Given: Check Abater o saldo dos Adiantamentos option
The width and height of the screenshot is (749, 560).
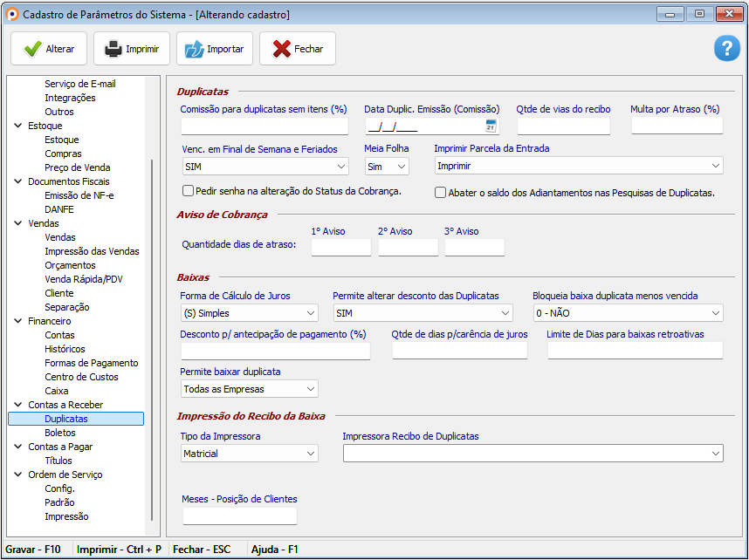Looking at the screenshot, I should [440, 193].
